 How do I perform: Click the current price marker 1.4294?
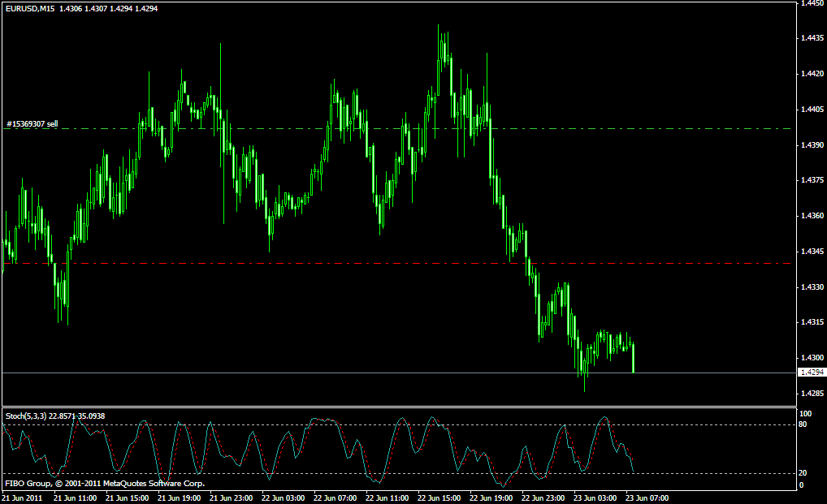812,373
